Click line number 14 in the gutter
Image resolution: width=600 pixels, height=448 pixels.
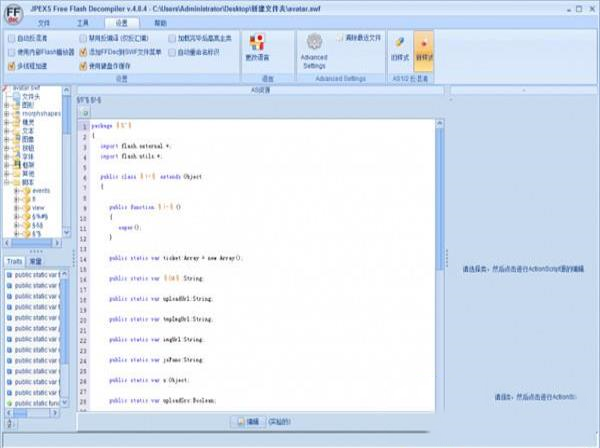tap(83, 259)
